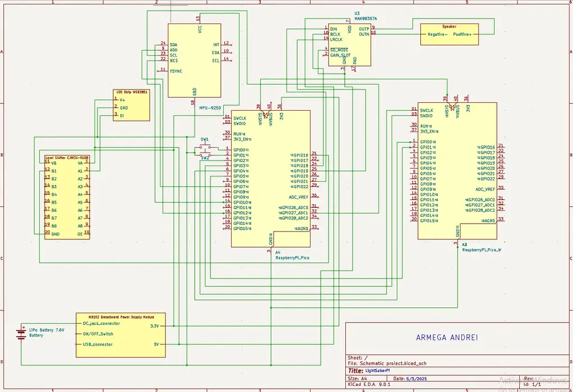Click the 5V output pin on power module
The width and height of the screenshot is (573, 392).
[156, 344]
